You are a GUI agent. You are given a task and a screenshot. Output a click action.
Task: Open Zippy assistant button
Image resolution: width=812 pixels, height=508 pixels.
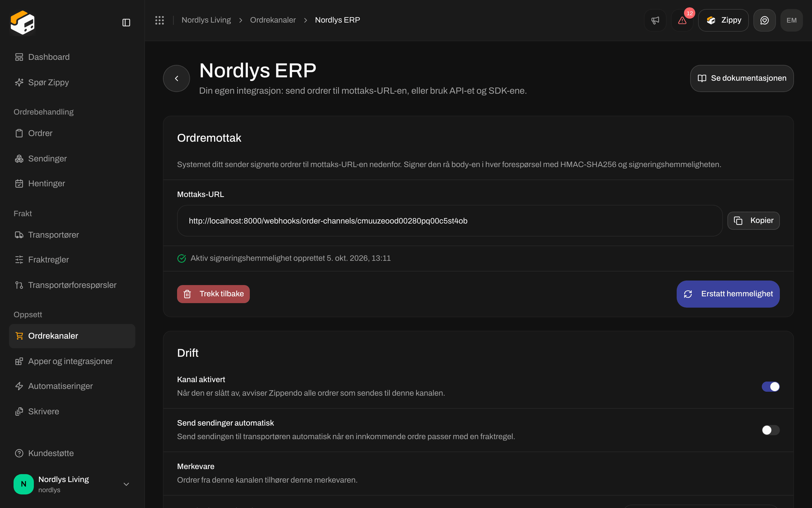(x=723, y=20)
